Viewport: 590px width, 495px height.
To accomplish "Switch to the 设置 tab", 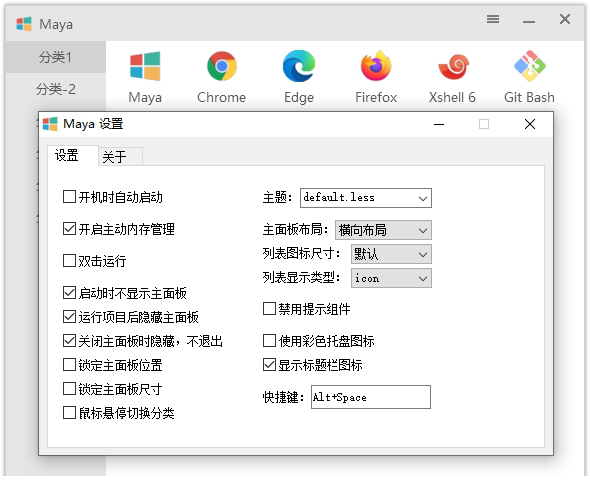I will 73,155.
